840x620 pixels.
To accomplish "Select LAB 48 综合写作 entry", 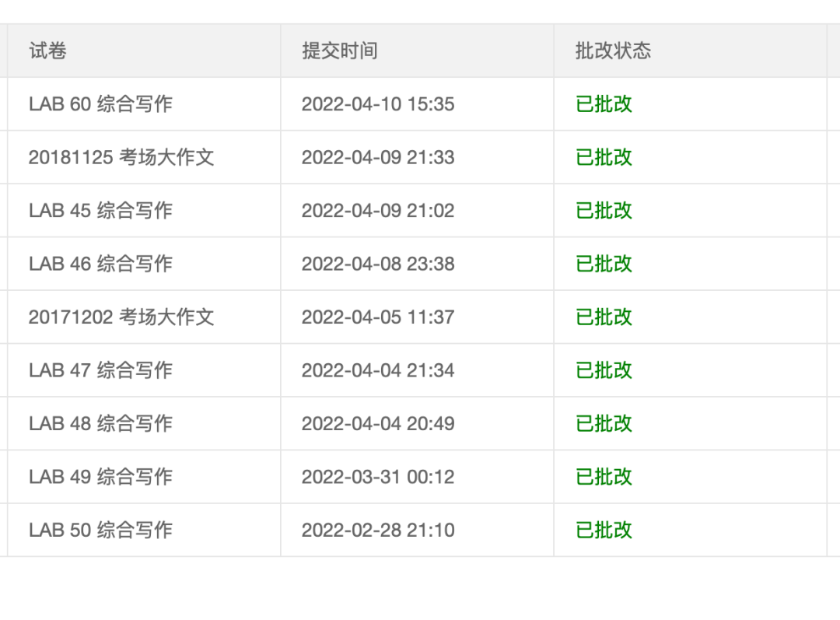I will [x=100, y=424].
